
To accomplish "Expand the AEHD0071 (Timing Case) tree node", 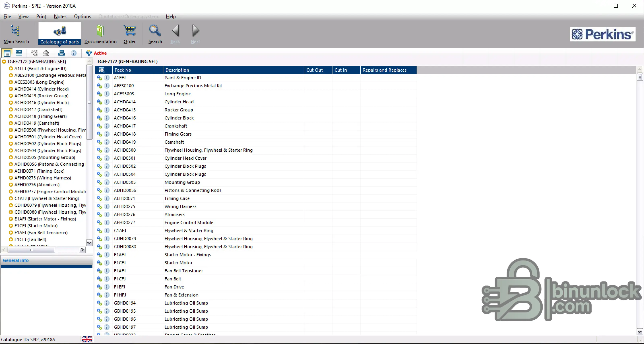I will 11,171.
